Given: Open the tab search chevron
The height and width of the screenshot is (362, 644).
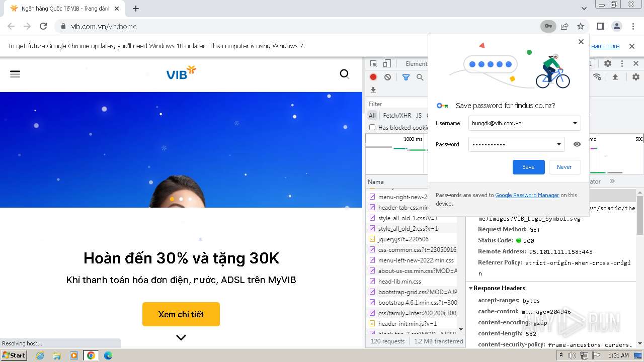Looking at the screenshot, I should tap(584, 9).
